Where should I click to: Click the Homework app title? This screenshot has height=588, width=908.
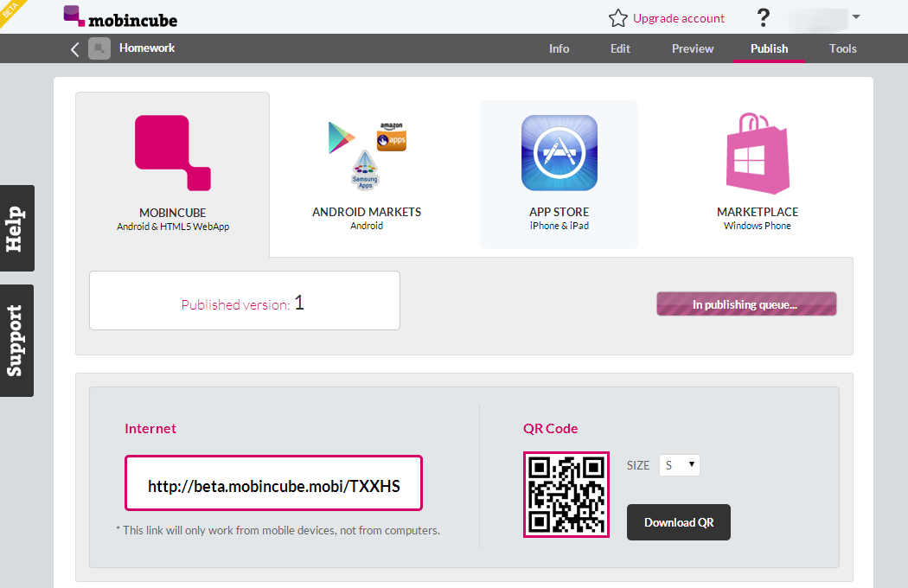coord(147,48)
